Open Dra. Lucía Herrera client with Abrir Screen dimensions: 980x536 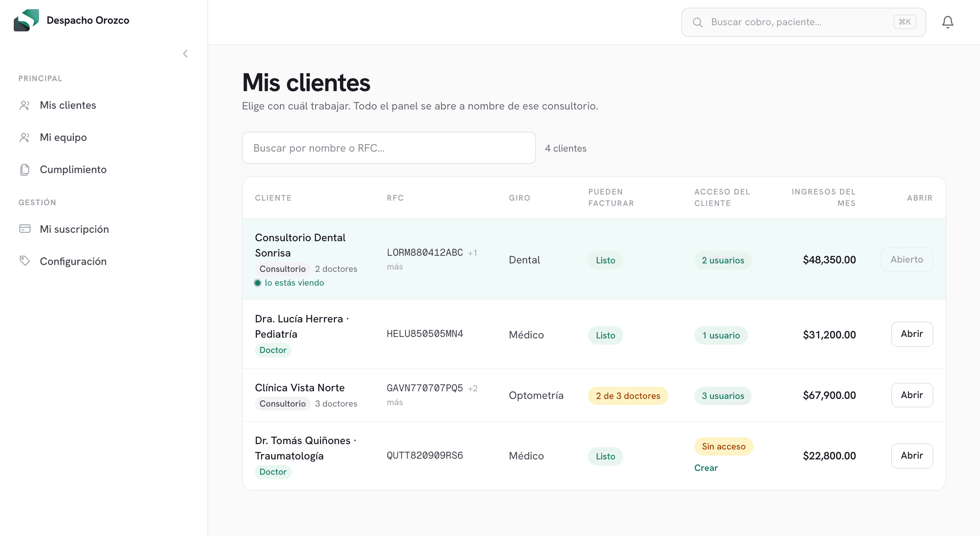912,334
